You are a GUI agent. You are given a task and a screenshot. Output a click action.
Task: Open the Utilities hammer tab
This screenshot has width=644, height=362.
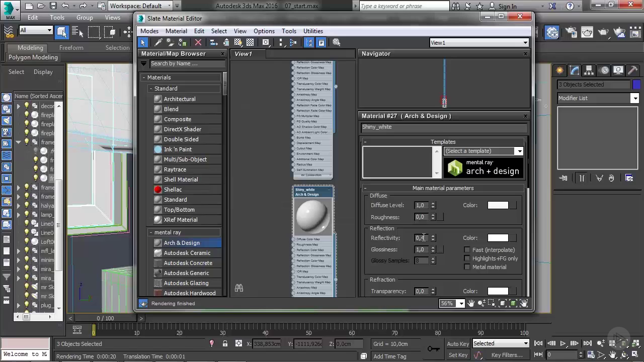(x=633, y=70)
